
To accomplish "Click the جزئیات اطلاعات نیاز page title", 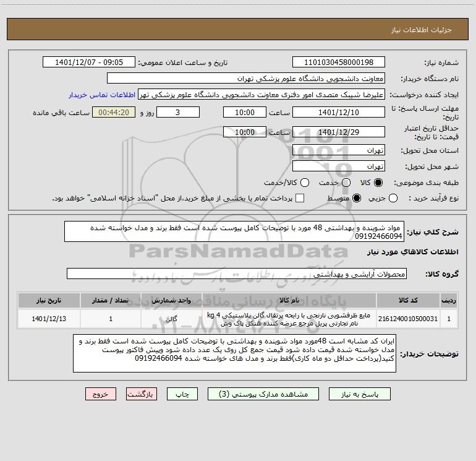I will click(422, 30).
